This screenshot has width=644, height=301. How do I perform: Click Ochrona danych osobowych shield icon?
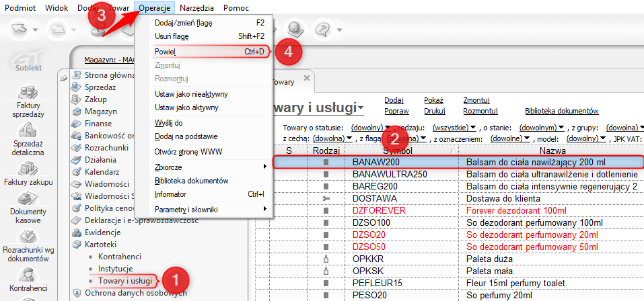(76, 293)
